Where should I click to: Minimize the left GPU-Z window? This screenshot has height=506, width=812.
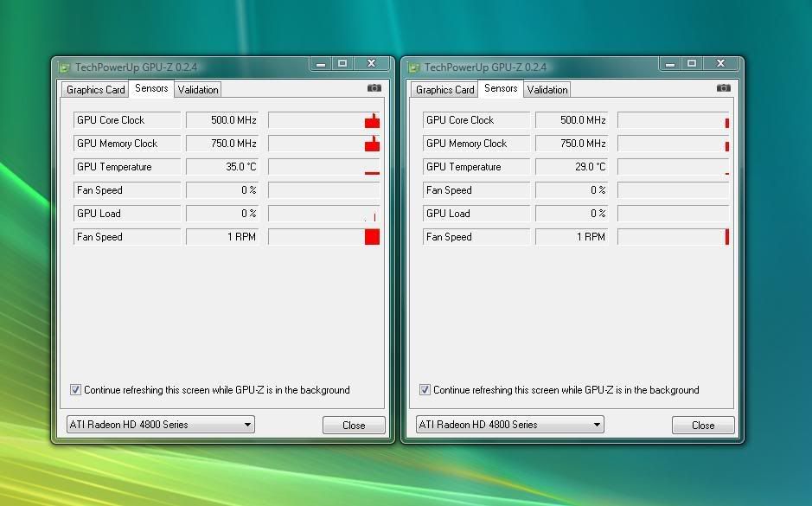click(320, 64)
